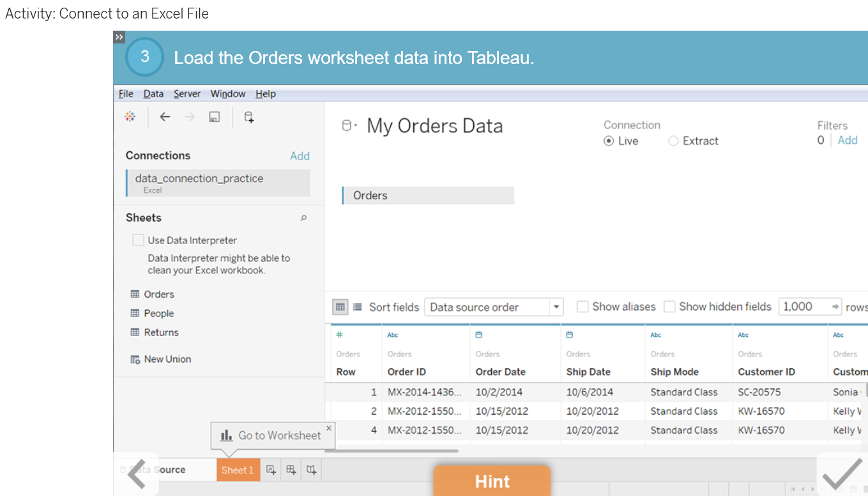Image resolution: width=868 pixels, height=499 pixels.
Task: Click the Order ID column header
Action: [407, 372]
